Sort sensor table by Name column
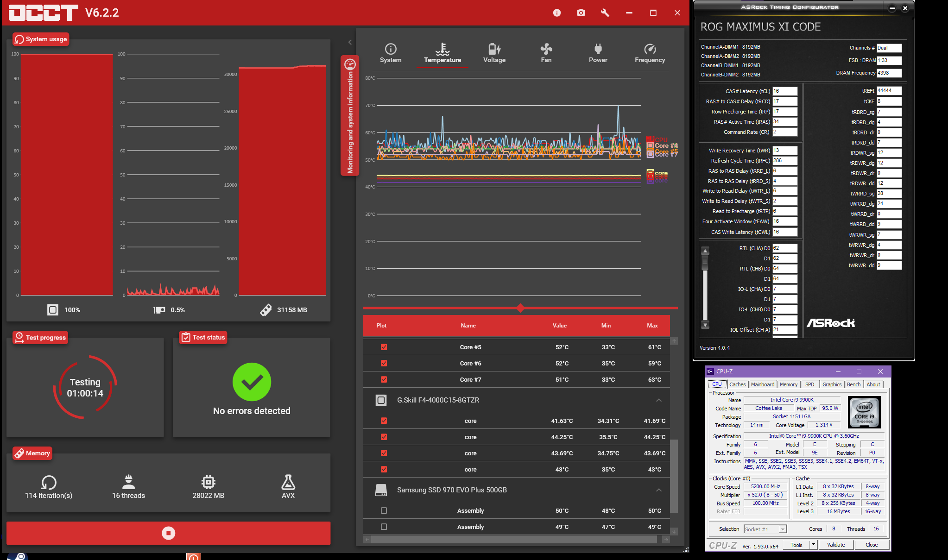The image size is (948, 560). 468,326
